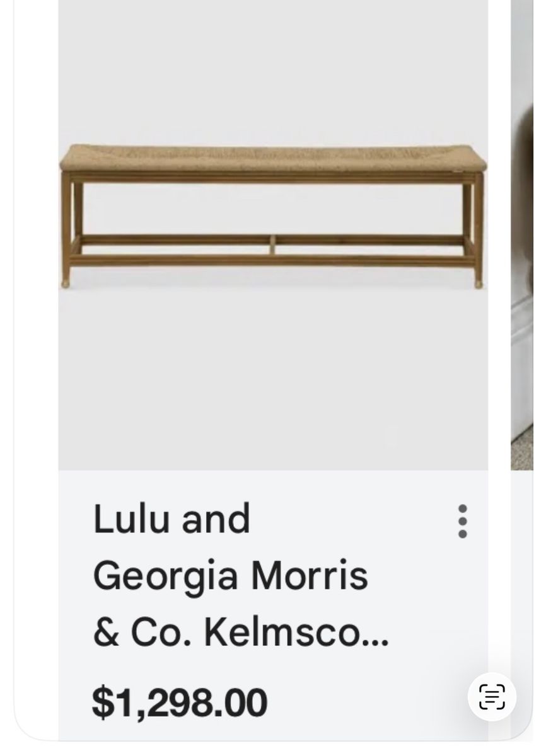Tap the Google Lens scan icon
The height and width of the screenshot is (756, 546).
(492, 697)
